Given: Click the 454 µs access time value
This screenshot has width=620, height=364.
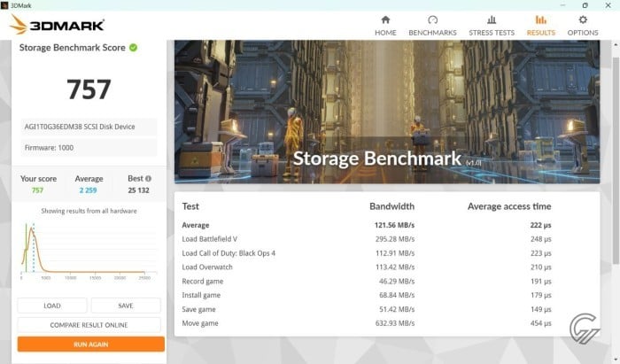Looking at the screenshot, I should pyautogui.click(x=541, y=323).
